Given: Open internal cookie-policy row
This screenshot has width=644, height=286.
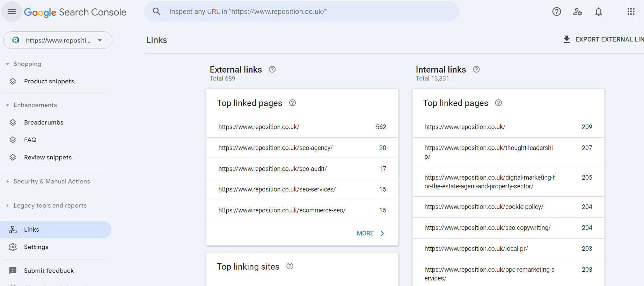Looking at the screenshot, I should click(508, 207).
